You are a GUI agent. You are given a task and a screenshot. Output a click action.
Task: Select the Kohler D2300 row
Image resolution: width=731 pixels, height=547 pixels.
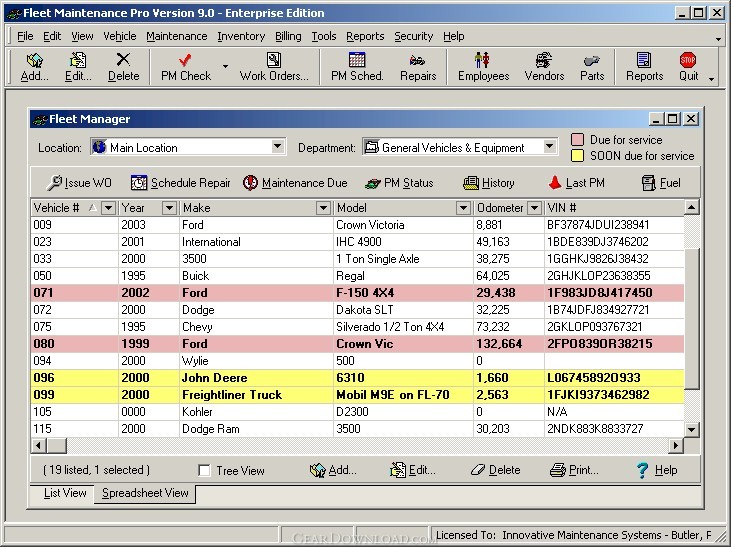(x=358, y=412)
